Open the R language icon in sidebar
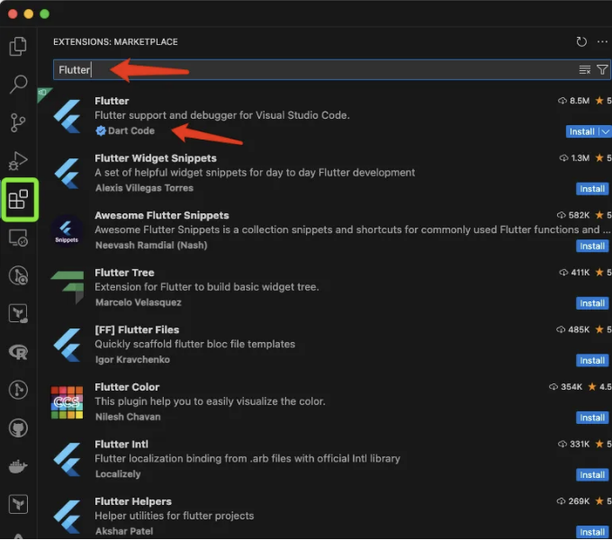 coord(18,352)
